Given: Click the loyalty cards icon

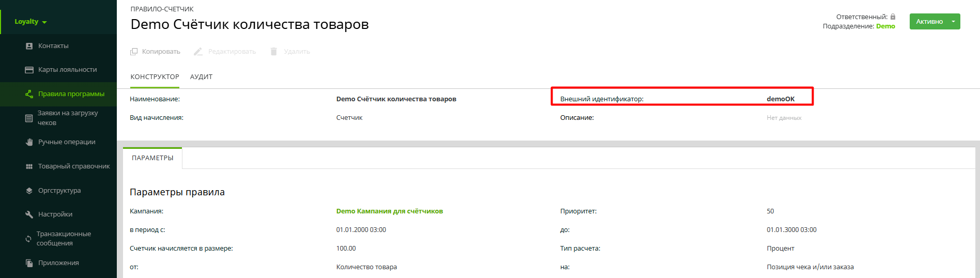Looking at the screenshot, I should (x=29, y=70).
